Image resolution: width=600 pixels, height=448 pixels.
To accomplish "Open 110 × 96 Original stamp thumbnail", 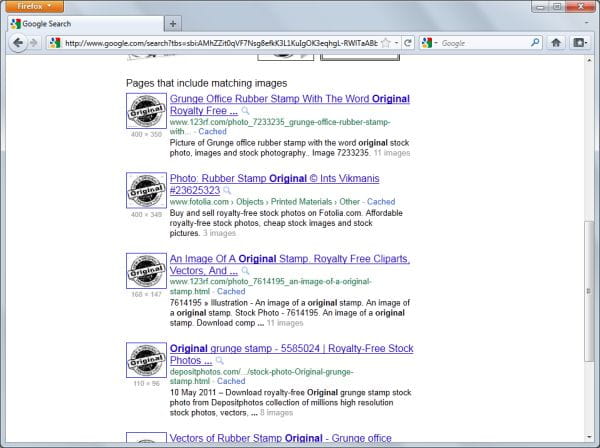I will pyautogui.click(x=146, y=360).
